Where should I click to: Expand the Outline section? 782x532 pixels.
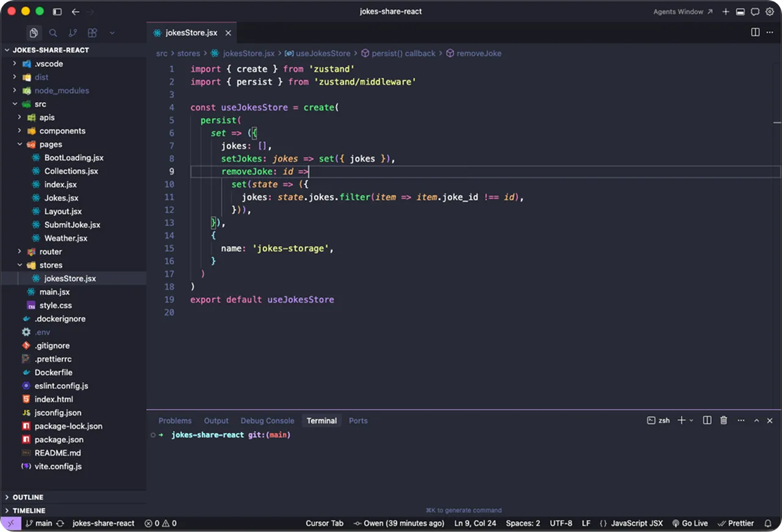[x=28, y=497]
